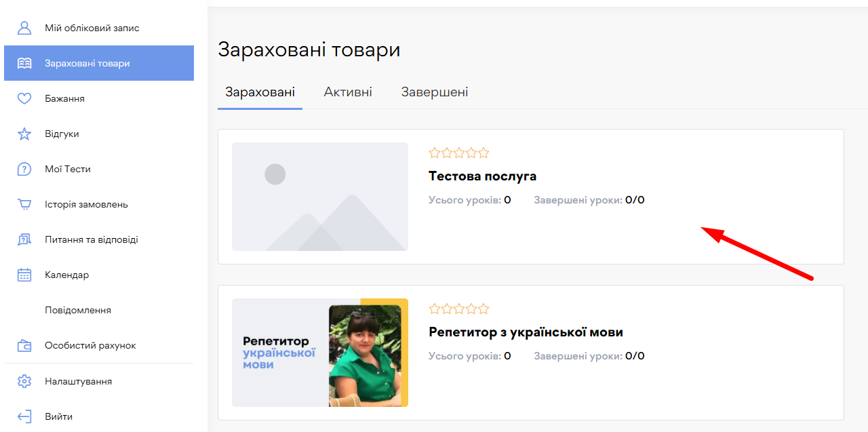Image resolution: width=868 pixels, height=432 pixels.
Task: Click the Q&A icon for Питання та відповіді
Action: [24, 239]
